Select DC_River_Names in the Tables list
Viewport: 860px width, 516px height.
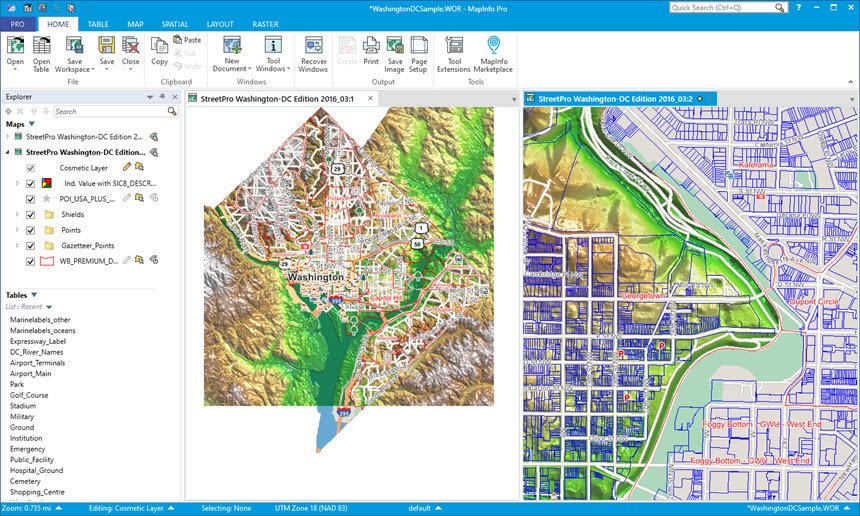point(37,352)
